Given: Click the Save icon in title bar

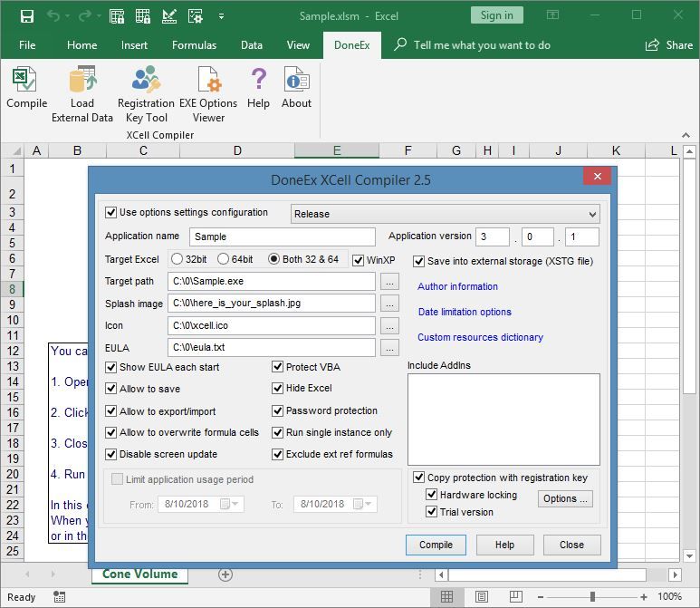Looking at the screenshot, I should point(26,16).
